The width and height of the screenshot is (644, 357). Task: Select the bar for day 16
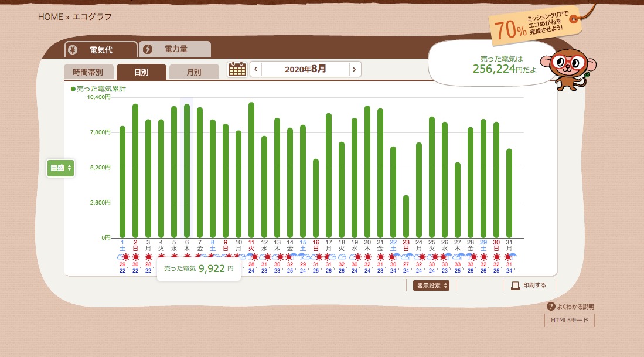coord(316,198)
